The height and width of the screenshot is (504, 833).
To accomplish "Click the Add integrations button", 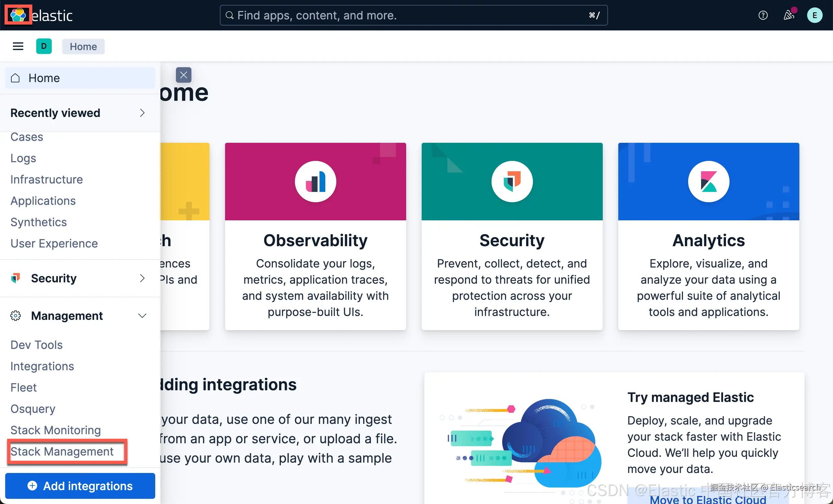I will click(x=80, y=486).
